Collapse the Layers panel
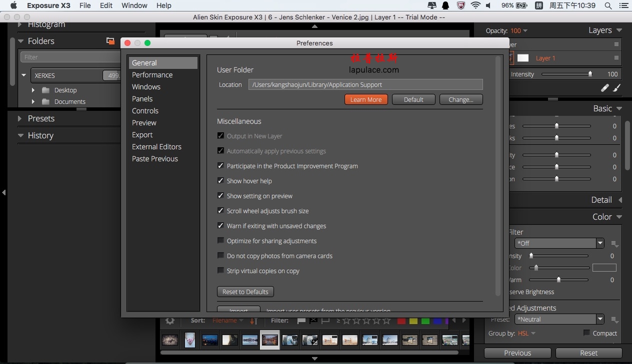The width and height of the screenshot is (632, 364). click(619, 30)
